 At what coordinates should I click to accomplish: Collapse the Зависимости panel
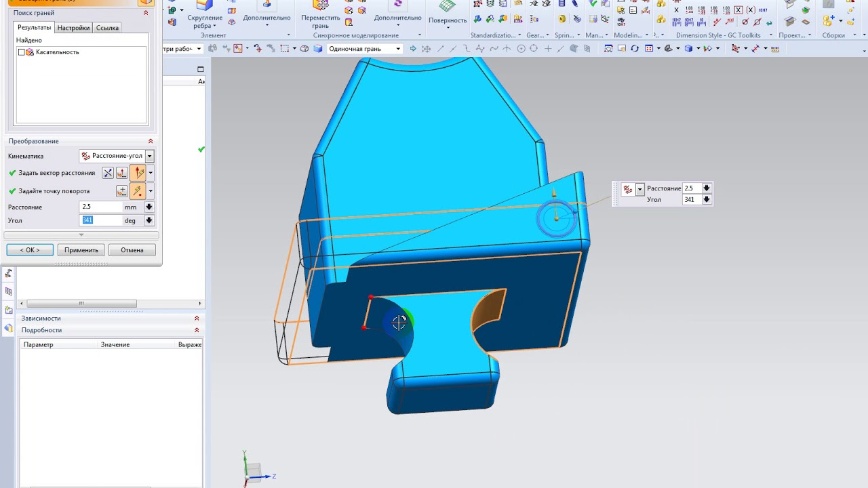tap(197, 318)
